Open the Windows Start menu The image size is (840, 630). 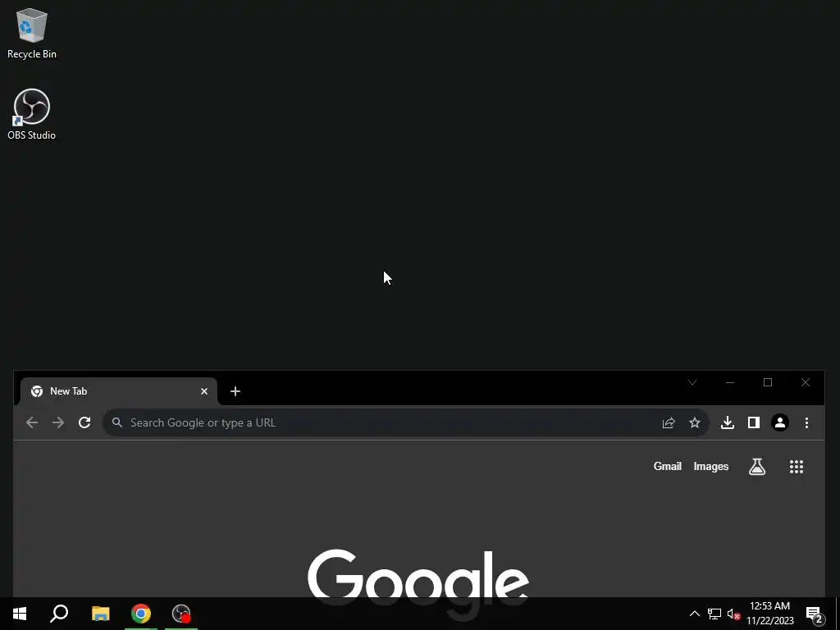tap(20, 614)
